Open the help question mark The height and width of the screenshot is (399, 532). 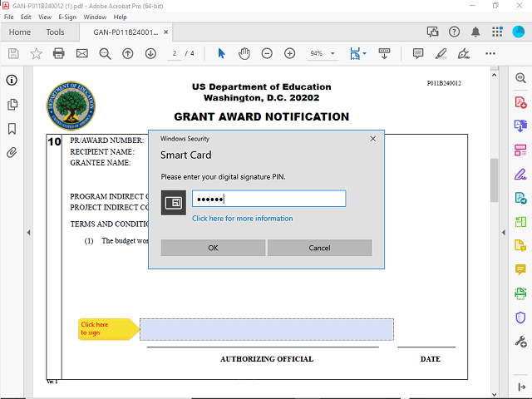[x=454, y=32]
